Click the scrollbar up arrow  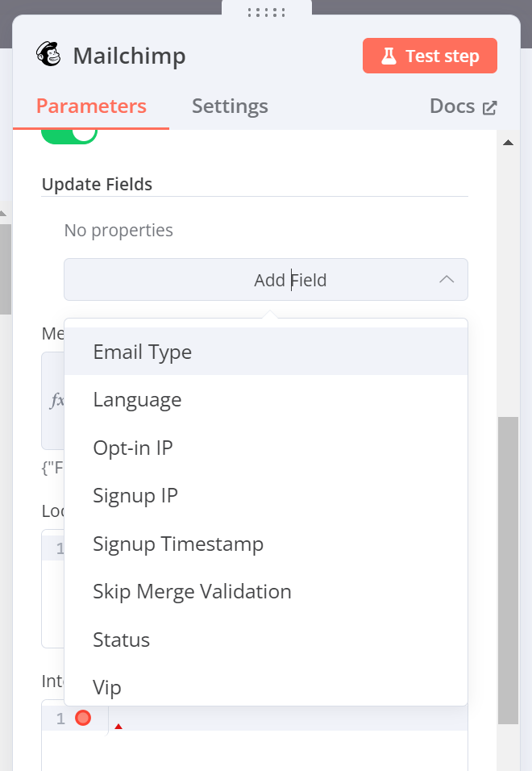pyautogui.click(x=508, y=143)
